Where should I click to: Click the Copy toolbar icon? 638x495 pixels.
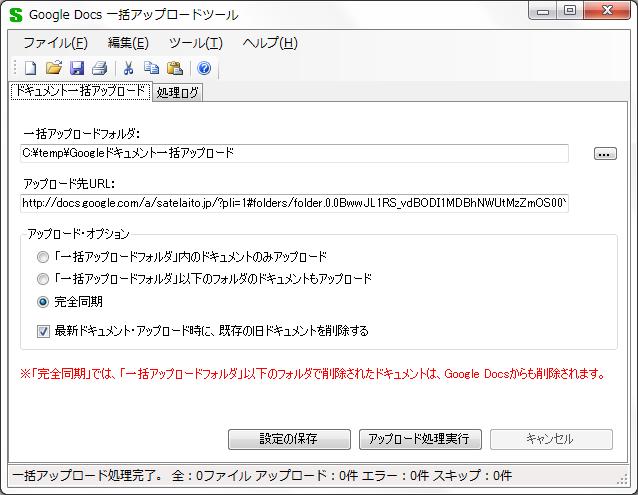[x=151, y=69]
